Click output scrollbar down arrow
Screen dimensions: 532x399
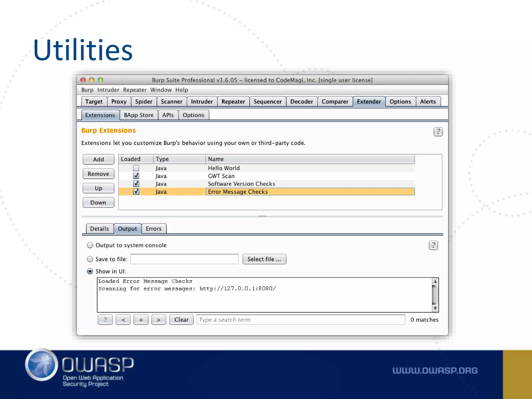(x=435, y=308)
